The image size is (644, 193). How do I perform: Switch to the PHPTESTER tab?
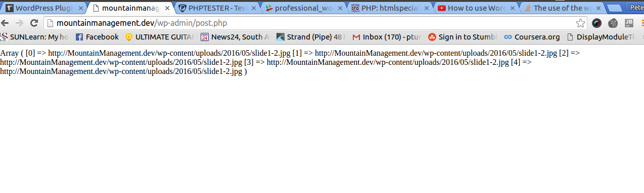tap(214, 8)
